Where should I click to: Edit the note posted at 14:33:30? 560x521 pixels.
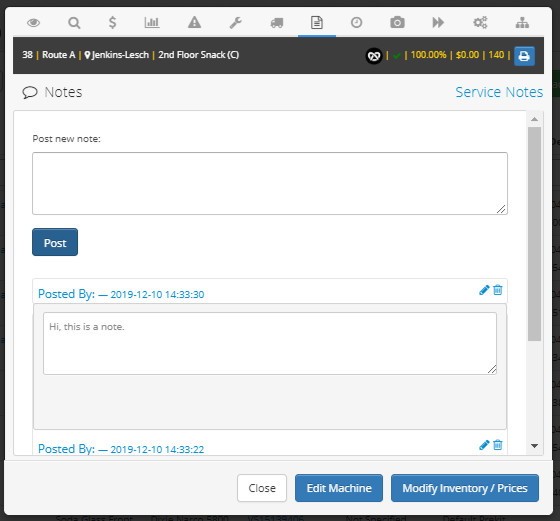484,290
